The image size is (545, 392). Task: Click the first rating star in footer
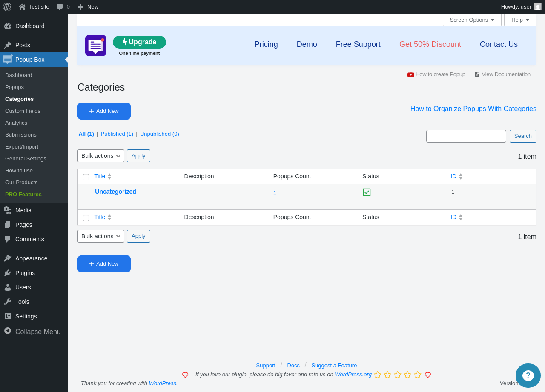tap(378, 375)
